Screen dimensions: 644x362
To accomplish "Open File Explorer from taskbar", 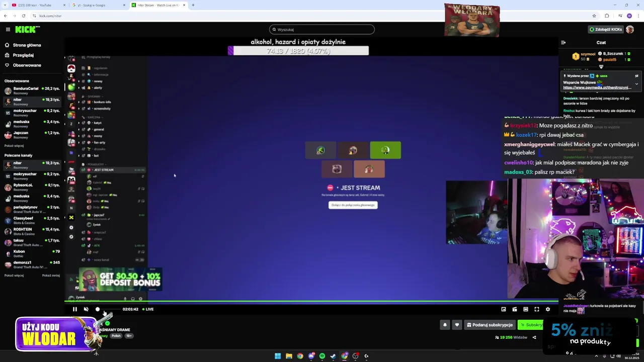I will tap(289, 356).
